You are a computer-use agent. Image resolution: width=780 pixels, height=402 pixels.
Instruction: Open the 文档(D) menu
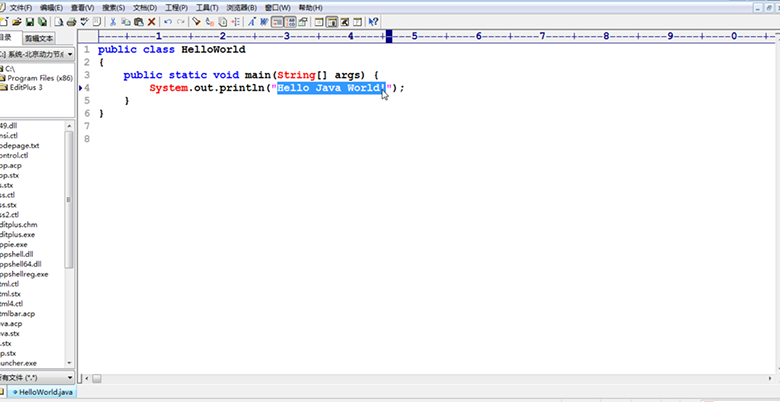point(145,8)
